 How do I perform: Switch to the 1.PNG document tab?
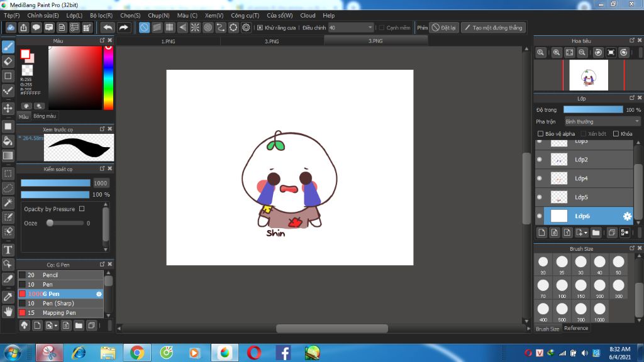point(168,41)
